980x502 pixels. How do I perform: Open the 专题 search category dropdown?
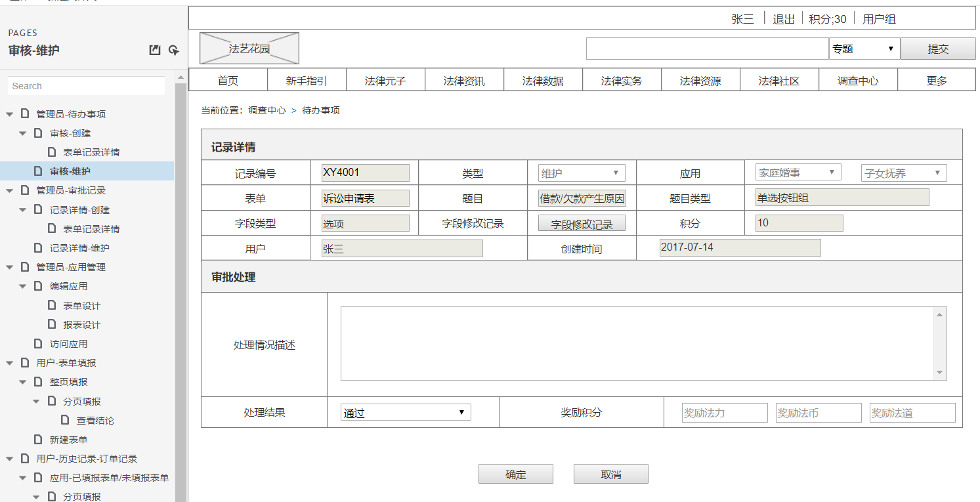click(x=864, y=49)
